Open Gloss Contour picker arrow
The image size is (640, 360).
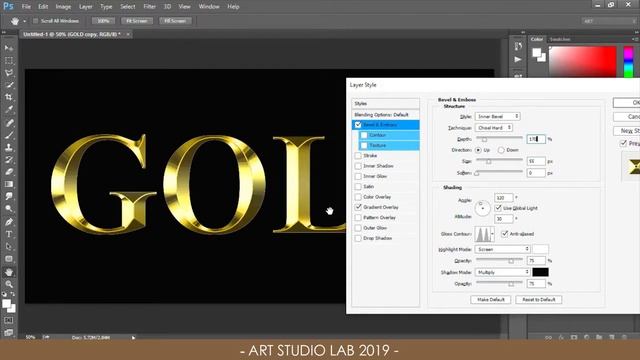[x=493, y=234]
